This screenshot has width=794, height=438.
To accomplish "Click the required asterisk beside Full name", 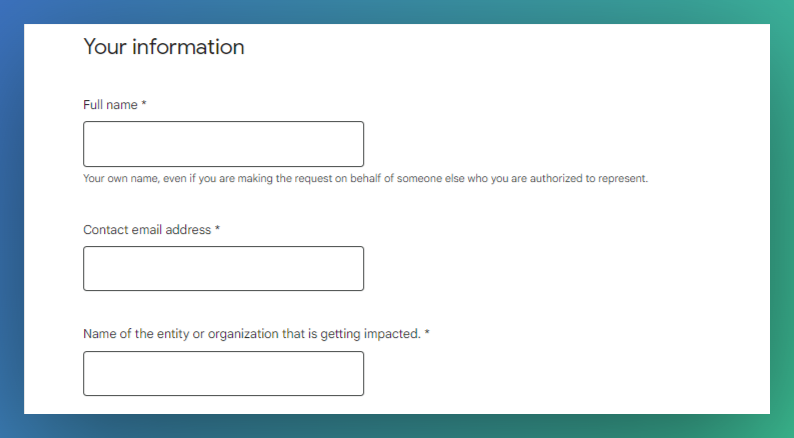I will point(144,103).
